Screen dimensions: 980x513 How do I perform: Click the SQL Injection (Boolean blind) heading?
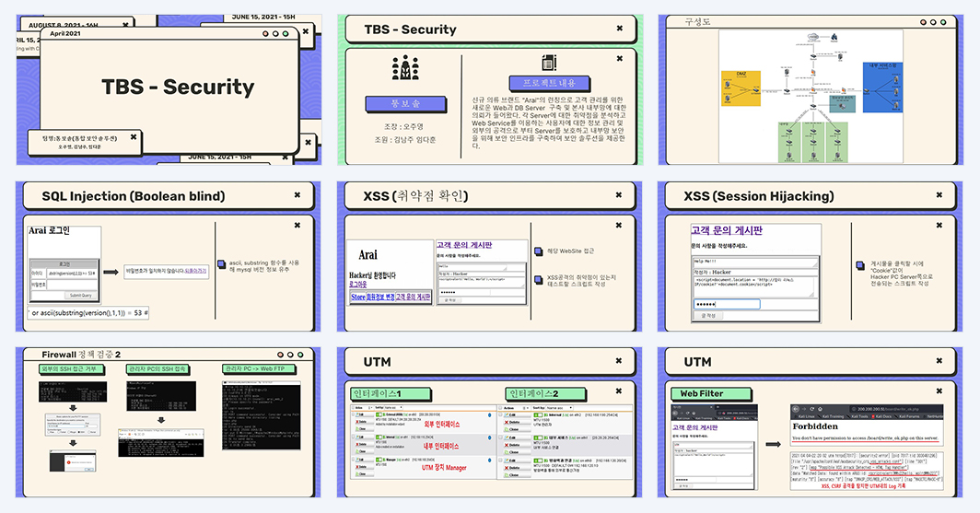click(134, 196)
